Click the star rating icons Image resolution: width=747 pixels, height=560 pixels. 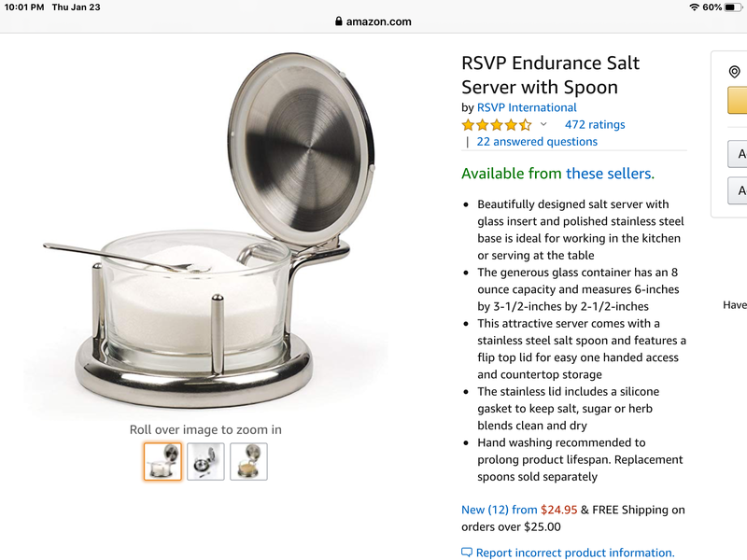pos(497,125)
